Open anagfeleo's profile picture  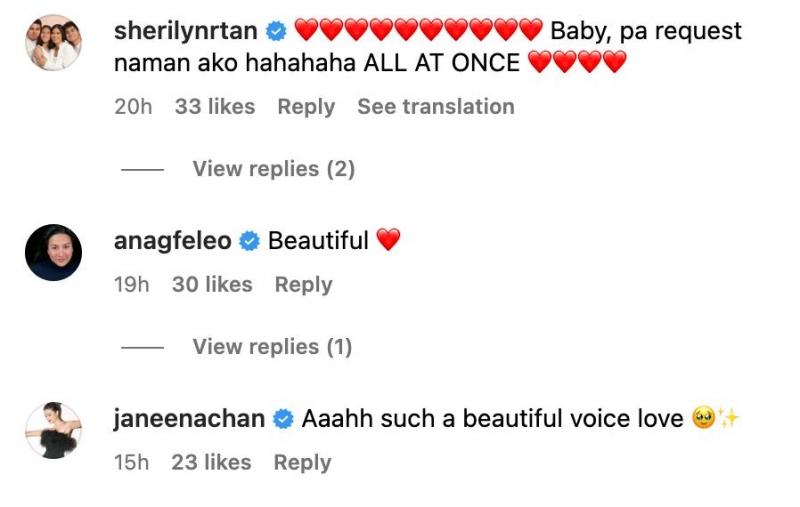coord(53,252)
